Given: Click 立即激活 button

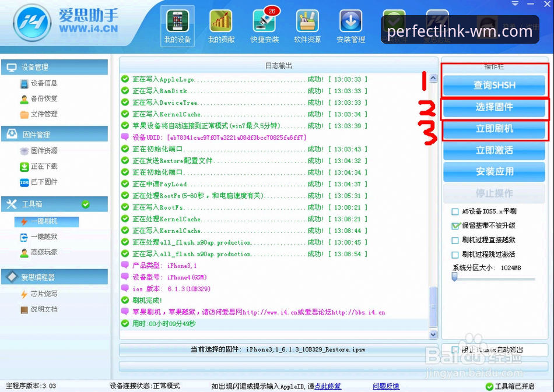Looking at the screenshot, I should pyautogui.click(x=494, y=150).
